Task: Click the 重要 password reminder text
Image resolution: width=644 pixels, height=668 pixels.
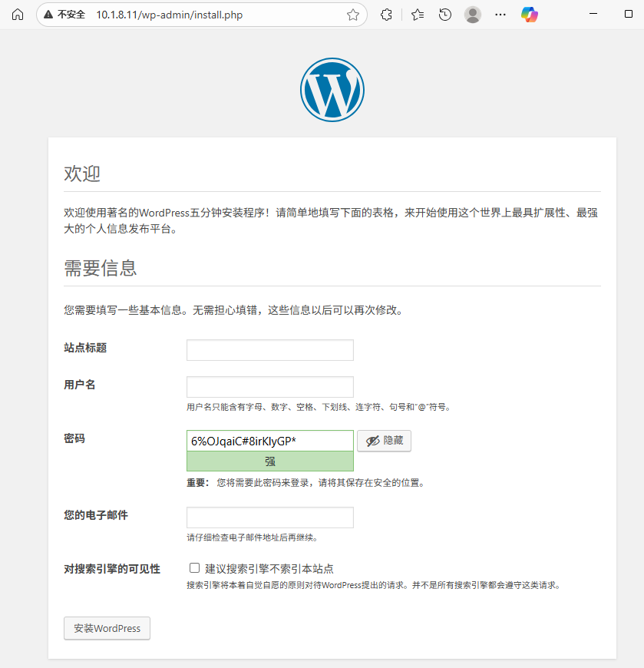Action: [305, 483]
